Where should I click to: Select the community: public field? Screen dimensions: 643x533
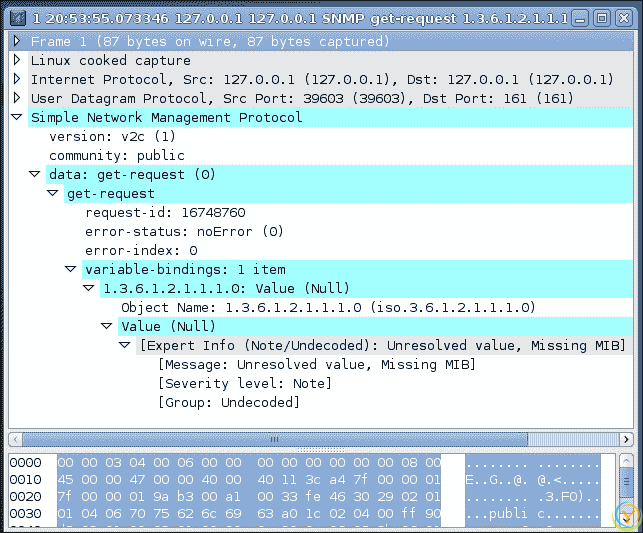(x=117, y=156)
